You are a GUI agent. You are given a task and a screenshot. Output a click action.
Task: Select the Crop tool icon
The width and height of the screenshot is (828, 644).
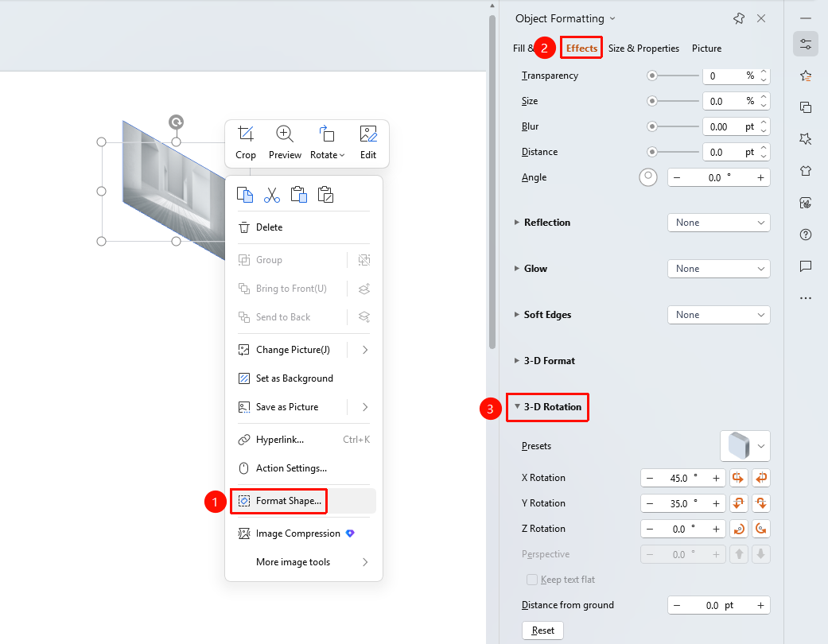246,134
